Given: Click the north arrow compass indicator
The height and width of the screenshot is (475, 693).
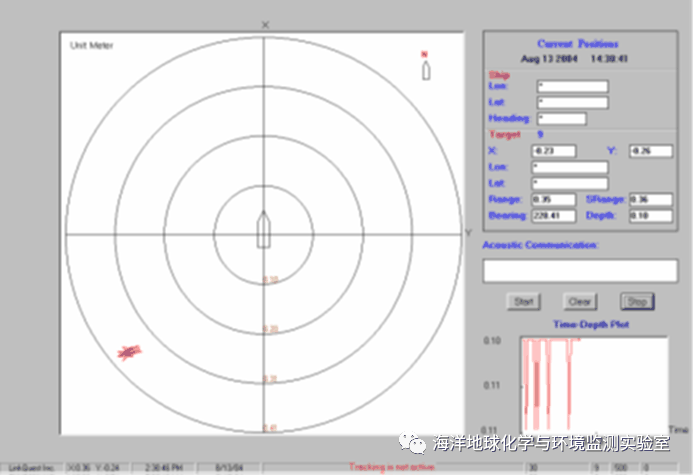Looking at the screenshot, I should pyautogui.click(x=425, y=69).
